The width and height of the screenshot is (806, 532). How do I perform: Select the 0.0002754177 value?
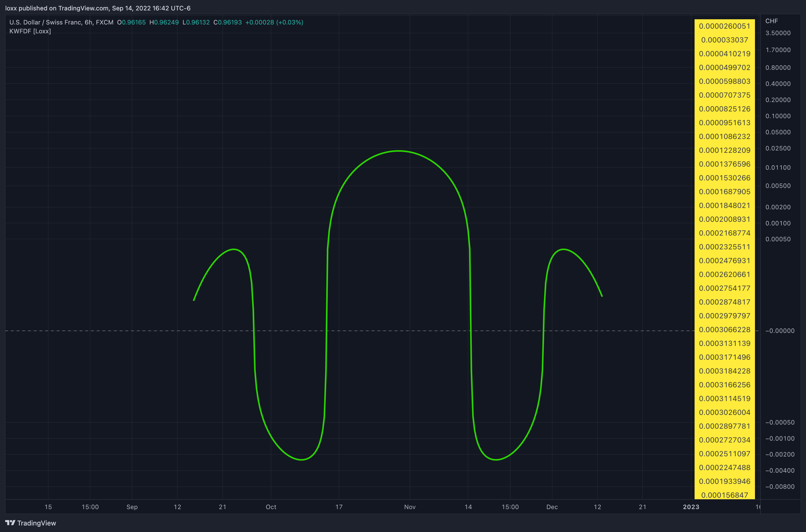[725, 288]
